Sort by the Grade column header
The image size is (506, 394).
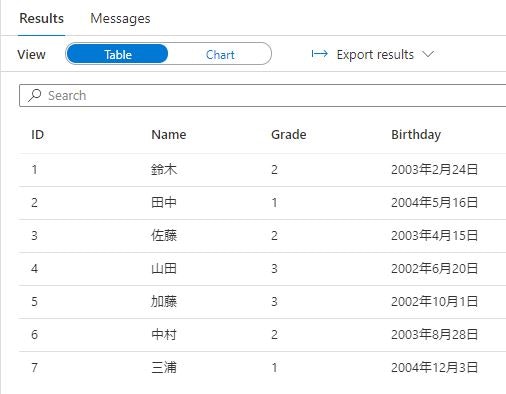tap(289, 135)
